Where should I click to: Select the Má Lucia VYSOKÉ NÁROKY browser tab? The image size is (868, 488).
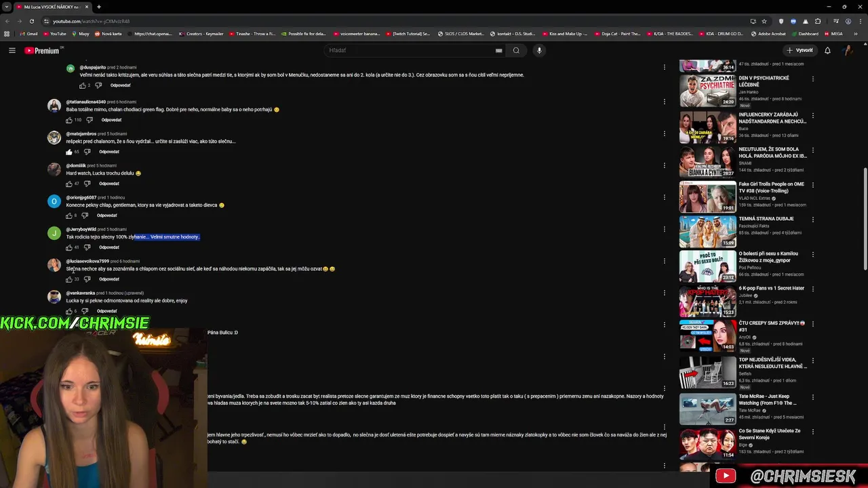(52, 7)
